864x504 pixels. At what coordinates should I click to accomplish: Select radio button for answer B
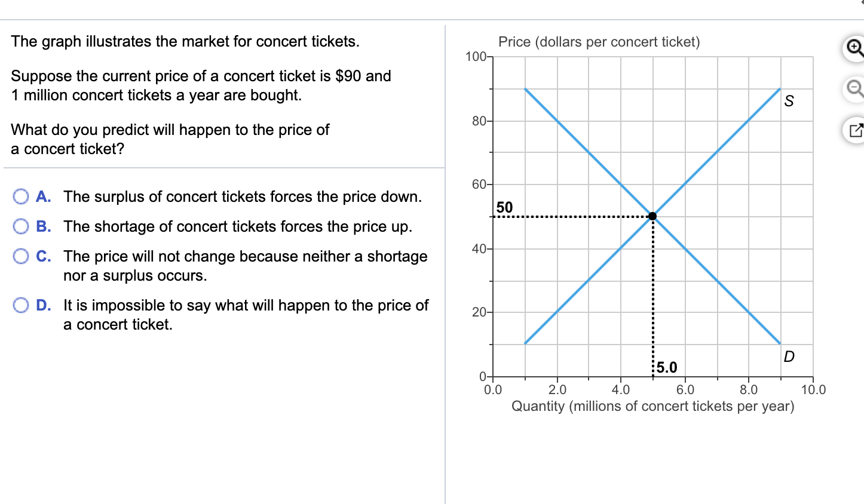tap(21, 226)
